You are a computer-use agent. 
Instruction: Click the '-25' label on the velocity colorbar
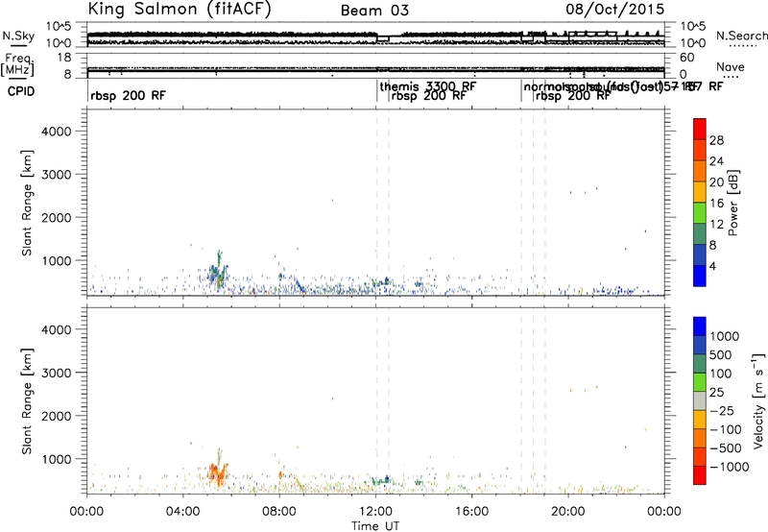722,410
